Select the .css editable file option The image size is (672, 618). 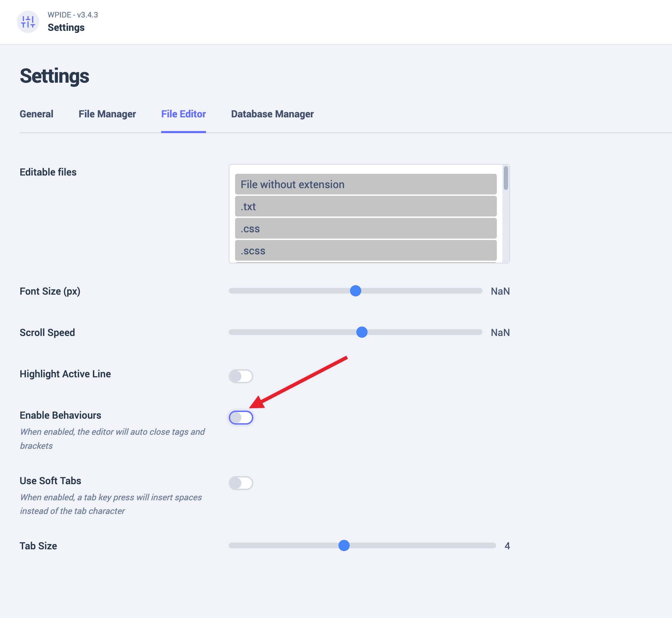[x=366, y=228]
